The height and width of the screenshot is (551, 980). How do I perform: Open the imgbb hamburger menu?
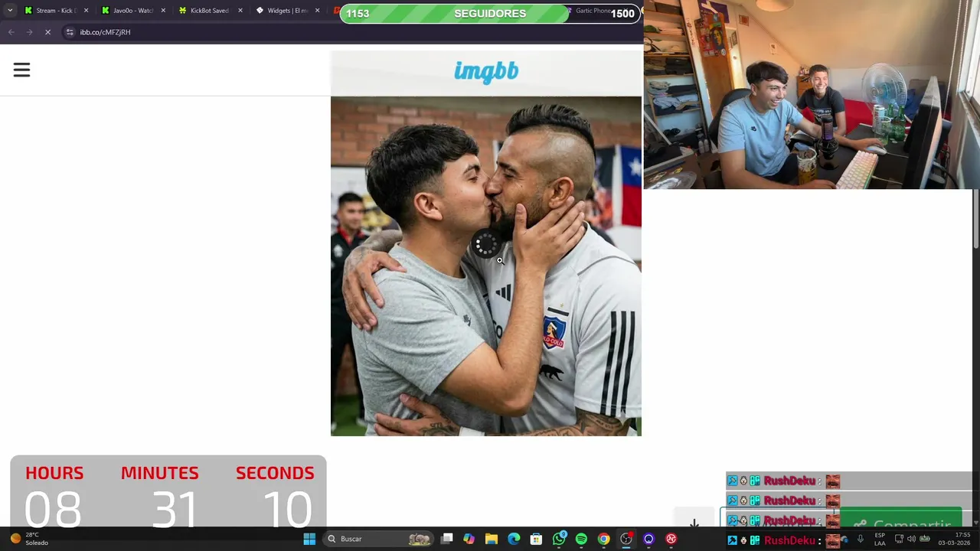[x=21, y=70]
